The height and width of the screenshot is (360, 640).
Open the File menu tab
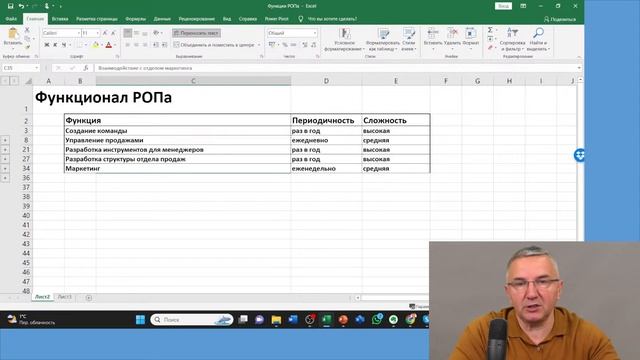point(11,19)
